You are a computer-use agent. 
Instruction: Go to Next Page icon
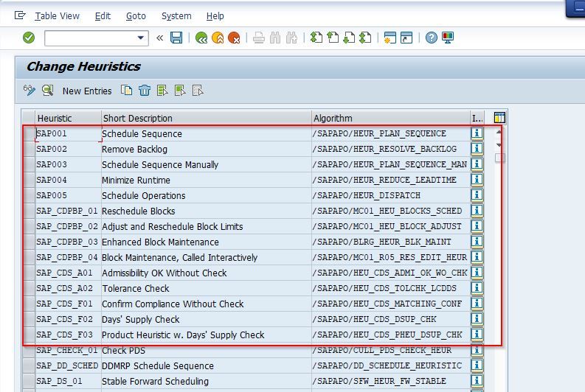[x=349, y=38]
